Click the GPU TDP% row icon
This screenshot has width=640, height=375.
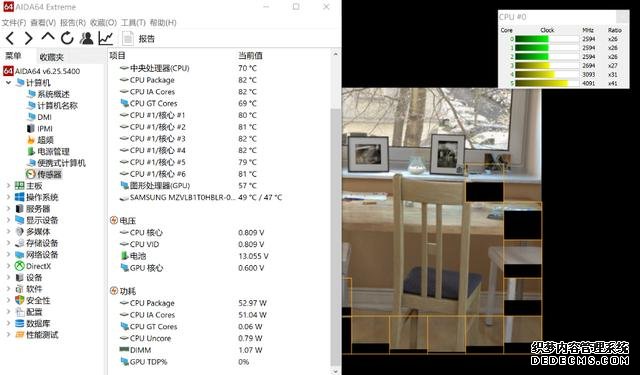tap(124, 362)
